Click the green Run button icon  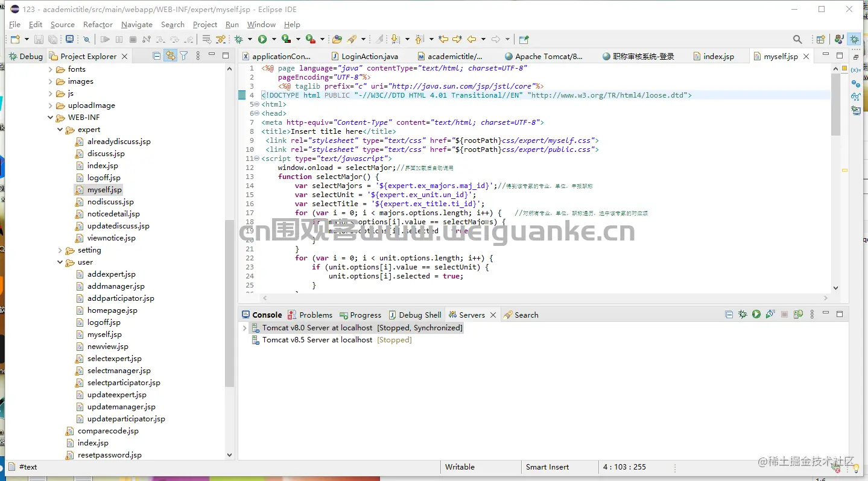pos(262,39)
